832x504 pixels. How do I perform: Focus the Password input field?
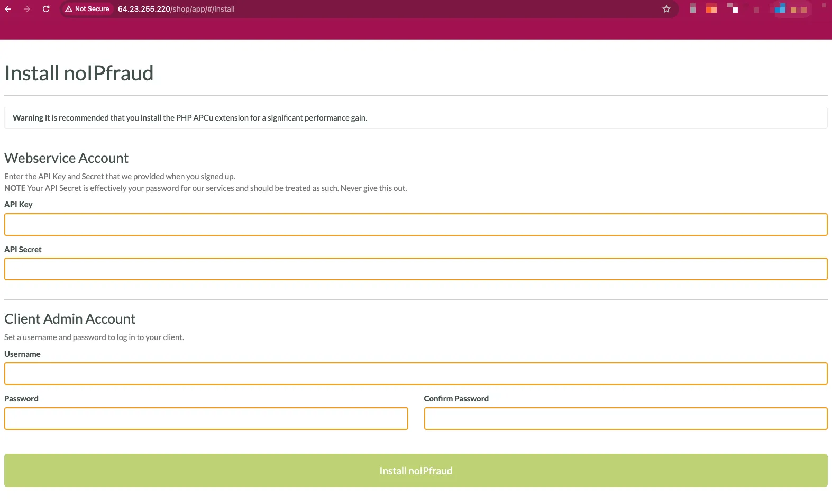click(206, 419)
